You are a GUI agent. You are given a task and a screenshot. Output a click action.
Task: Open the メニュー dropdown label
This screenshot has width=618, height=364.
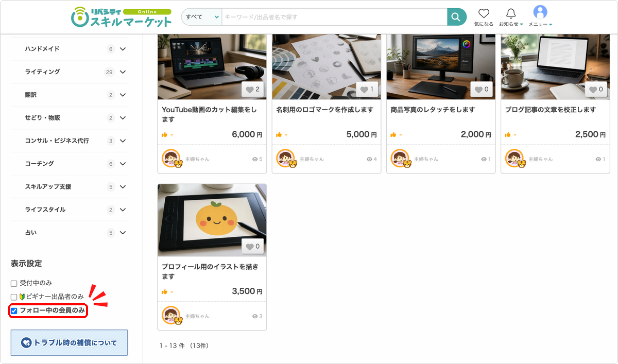tap(540, 24)
